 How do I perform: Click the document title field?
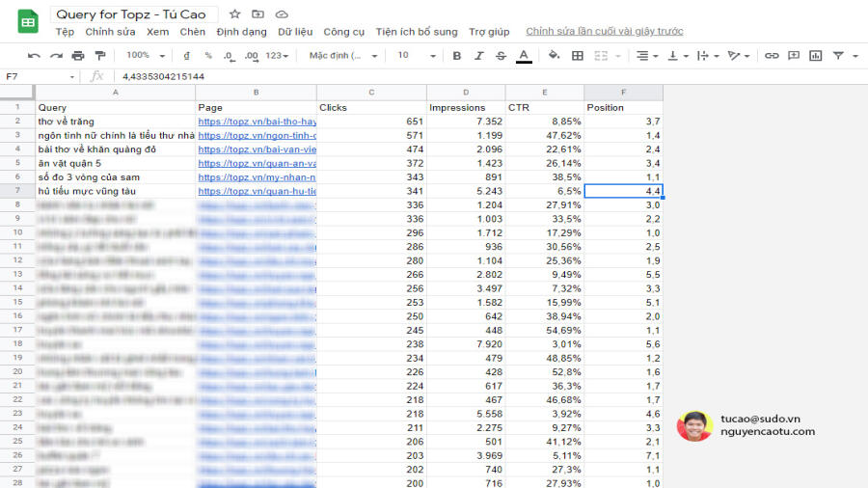click(132, 14)
